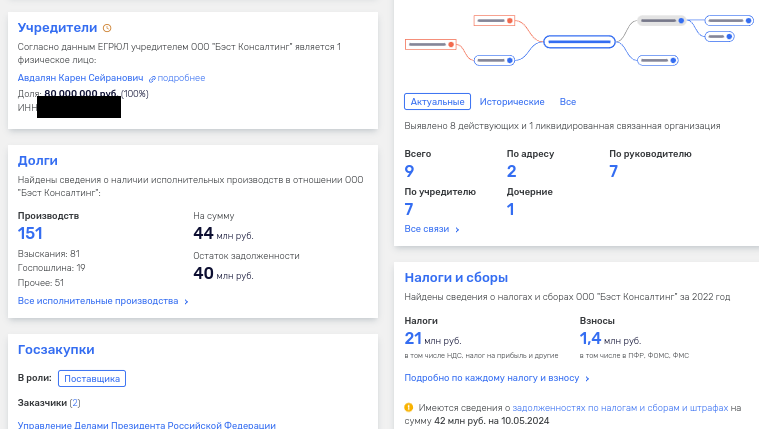
Task: Click chevron next to Все связи
Action: [457, 230]
